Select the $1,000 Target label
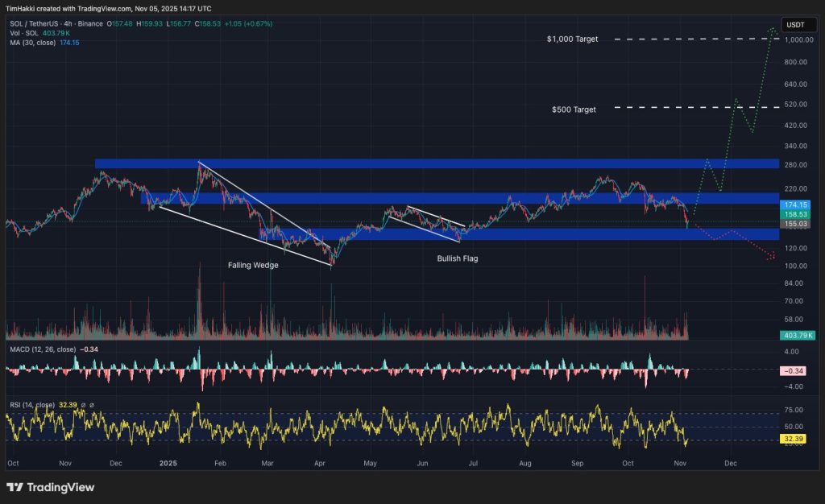The width and height of the screenshot is (825, 504). [x=572, y=39]
